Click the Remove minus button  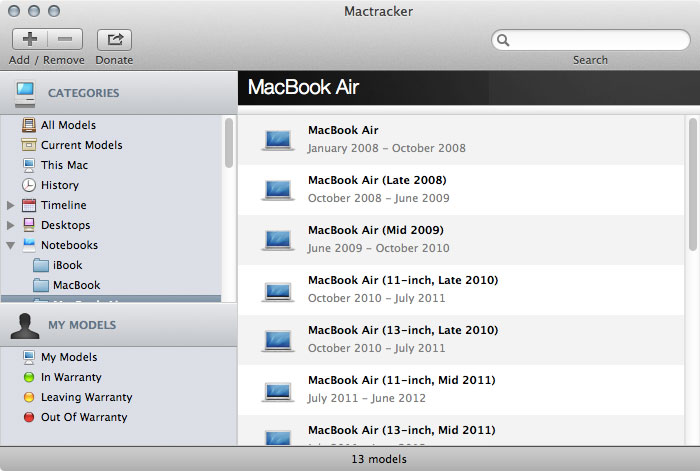[65, 39]
